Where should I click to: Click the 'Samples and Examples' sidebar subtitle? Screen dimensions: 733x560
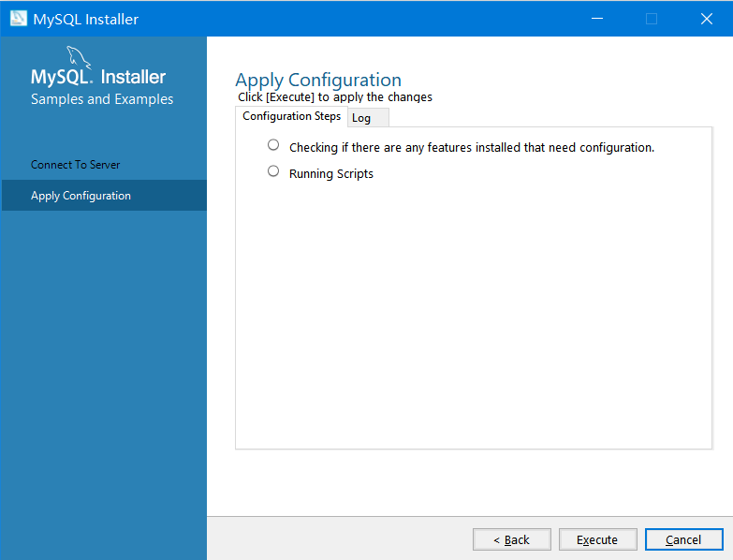tap(102, 99)
